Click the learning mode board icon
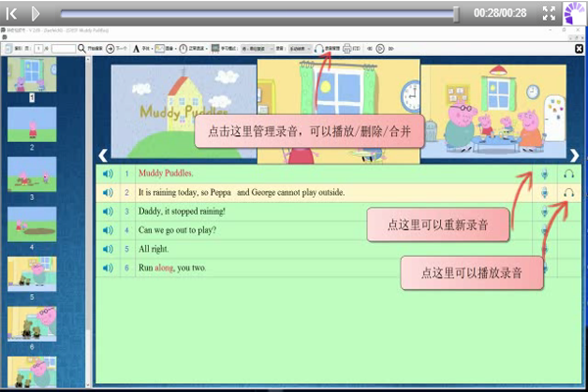This screenshot has height=392, width=588. 216,48
